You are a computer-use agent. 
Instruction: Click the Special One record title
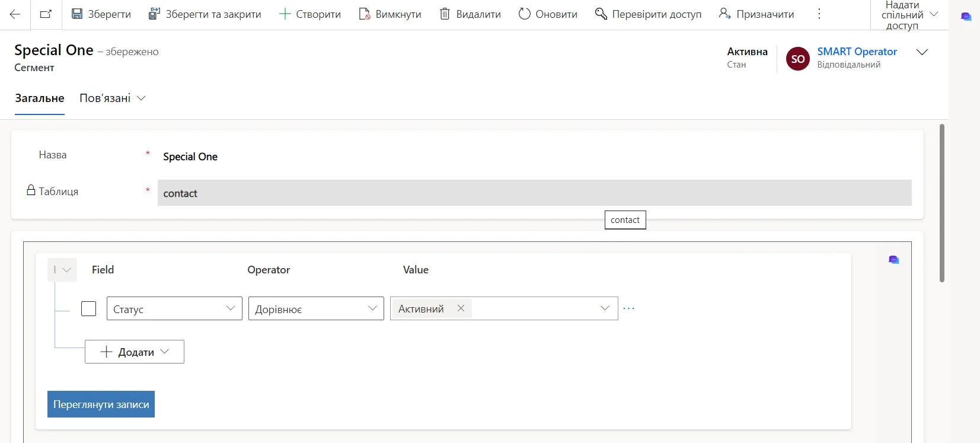(x=54, y=50)
